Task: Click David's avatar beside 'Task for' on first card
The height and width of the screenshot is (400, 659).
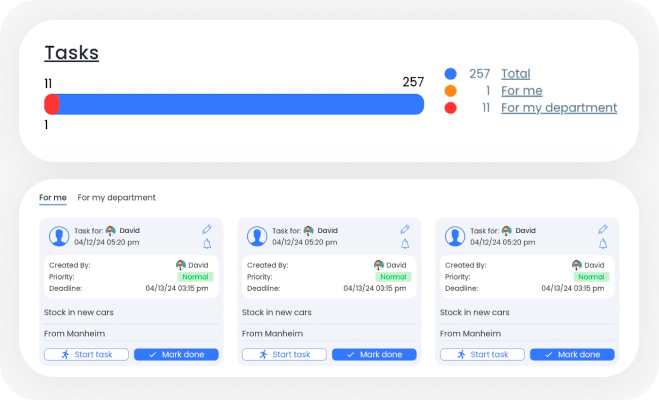Action: click(x=111, y=231)
